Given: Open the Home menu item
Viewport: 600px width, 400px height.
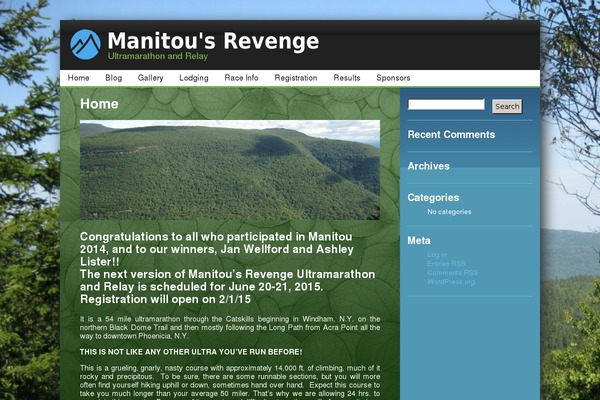Looking at the screenshot, I should click(78, 78).
